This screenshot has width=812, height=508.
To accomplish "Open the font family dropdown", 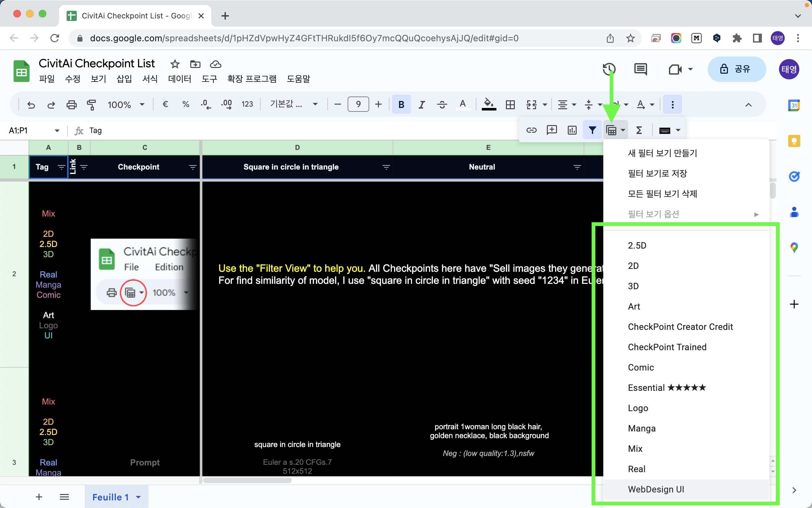I will click(294, 104).
